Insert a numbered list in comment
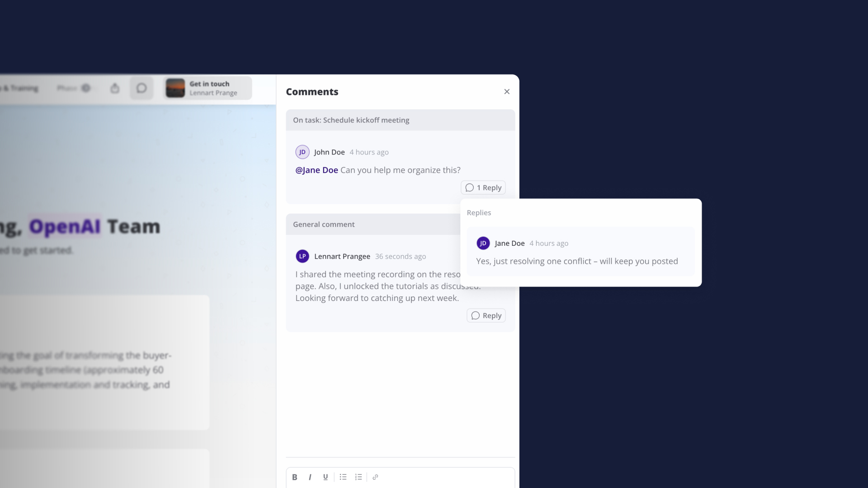868x488 pixels. click(x=359, y=477)
